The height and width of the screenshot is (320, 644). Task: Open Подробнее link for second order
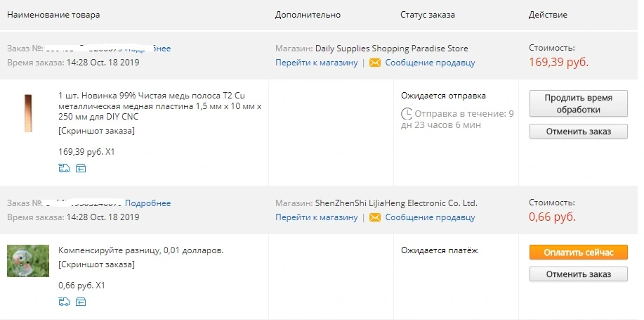[148, 203]
